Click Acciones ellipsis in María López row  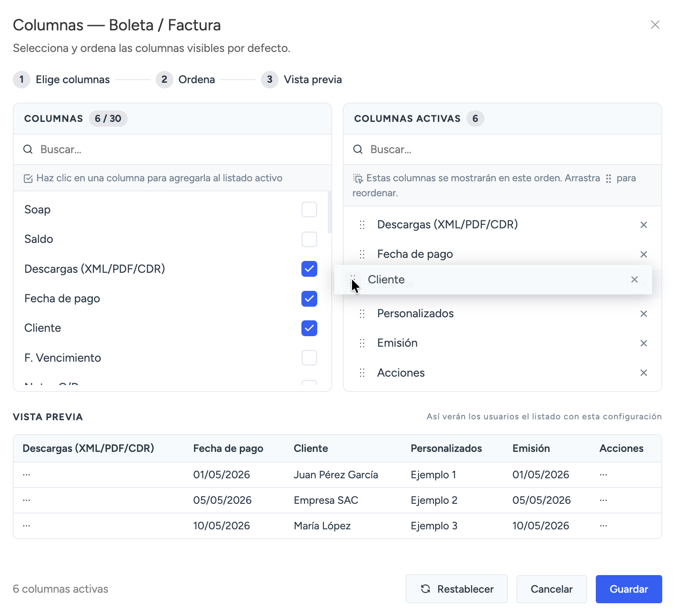[603, 526]
